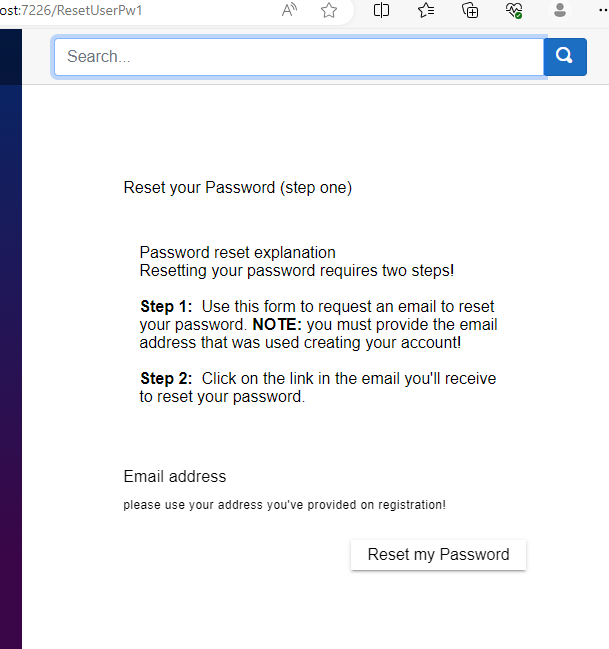609x649 pixels.
Task: Open the Collections toolbar icon
Action: [470, 10]
